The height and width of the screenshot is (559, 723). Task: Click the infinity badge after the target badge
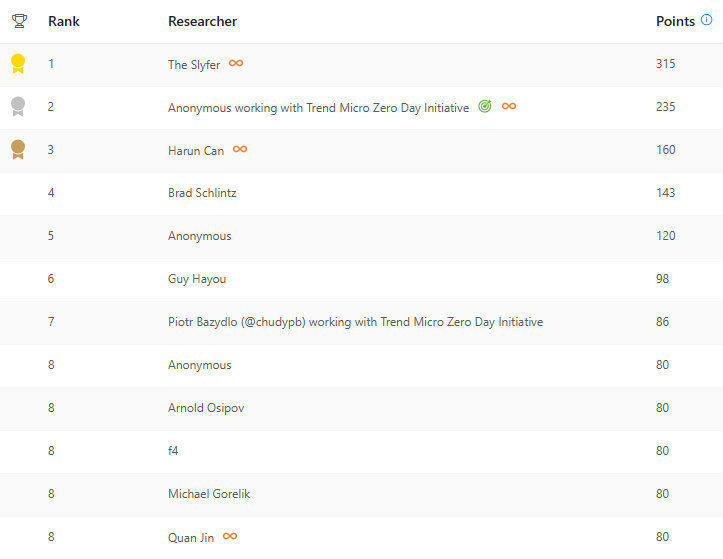click(509, 107)
